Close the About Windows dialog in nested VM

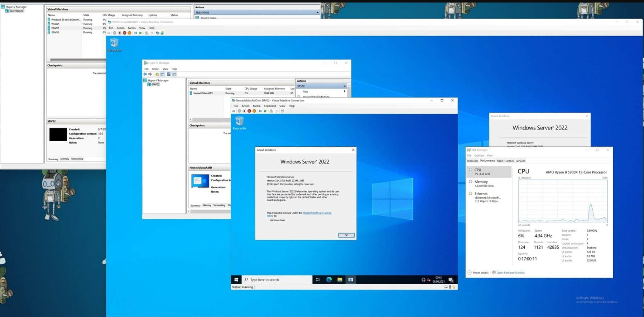353,150
